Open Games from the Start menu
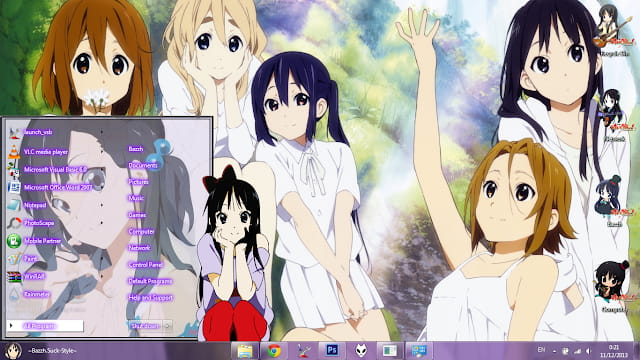 click(137, 215)
